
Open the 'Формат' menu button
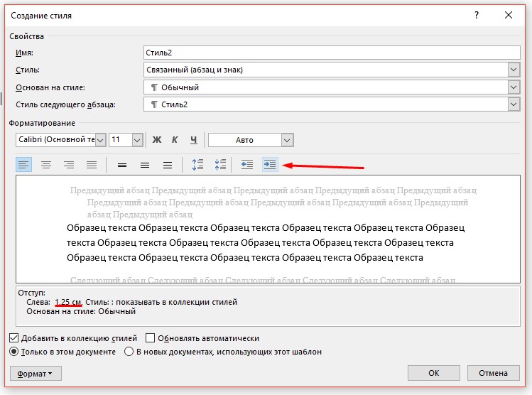point(36,374)
